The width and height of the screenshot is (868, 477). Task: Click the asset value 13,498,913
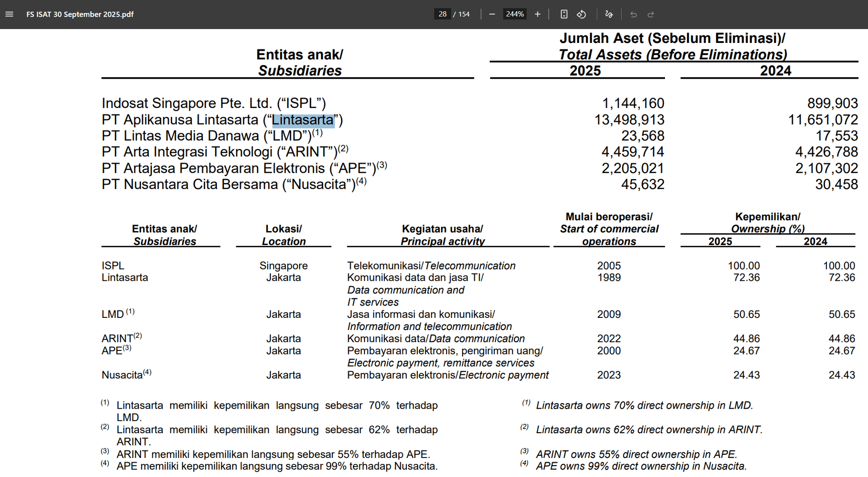tap(629, 120)
